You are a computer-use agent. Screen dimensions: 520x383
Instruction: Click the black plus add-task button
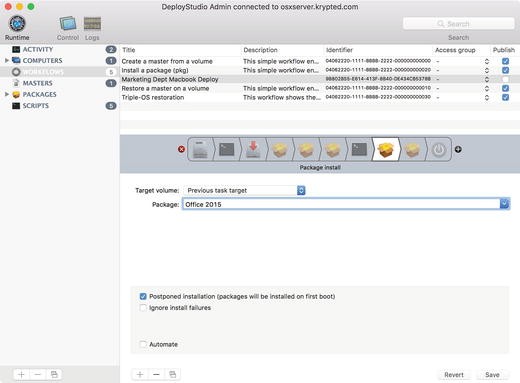(458, 149)
